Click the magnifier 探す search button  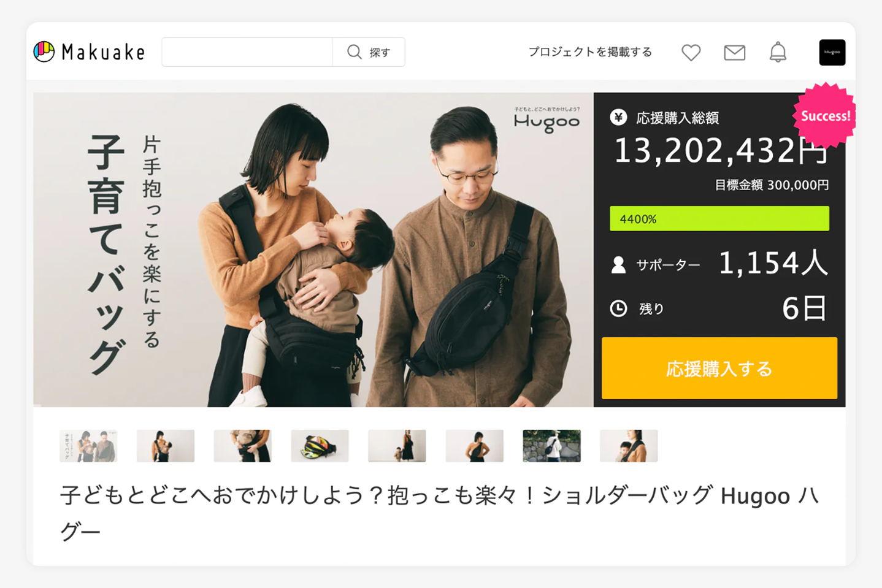[369, 52]
